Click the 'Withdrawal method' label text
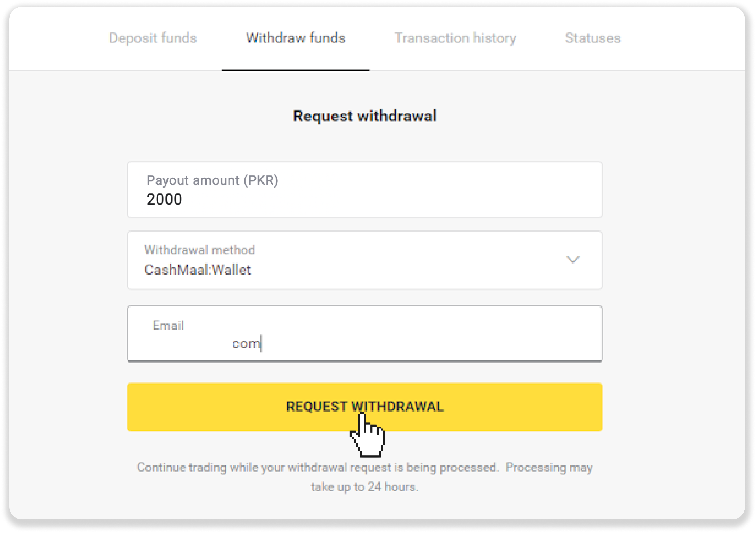The image size is (756, 533). pos(199,250)
